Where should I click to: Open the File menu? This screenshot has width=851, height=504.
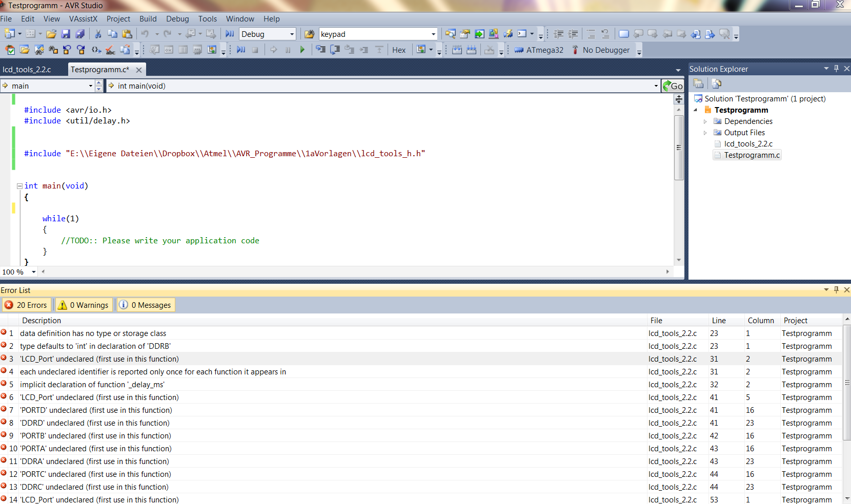pos(6,18)
